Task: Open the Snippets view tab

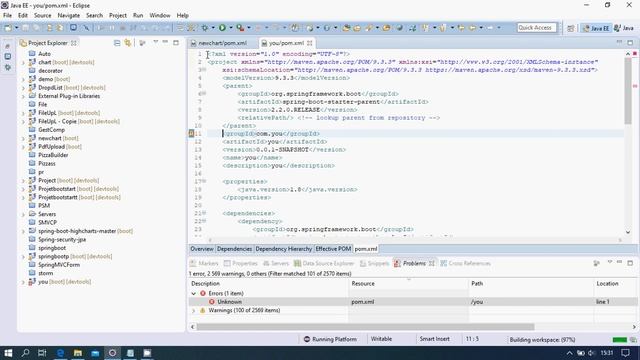Action: (x=374, y=263)
